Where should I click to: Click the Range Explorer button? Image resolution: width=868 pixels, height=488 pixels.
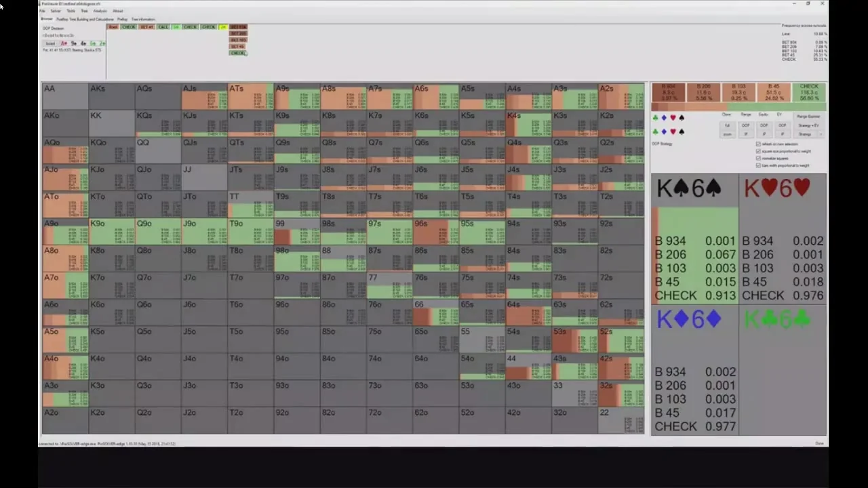click(808, 117)
